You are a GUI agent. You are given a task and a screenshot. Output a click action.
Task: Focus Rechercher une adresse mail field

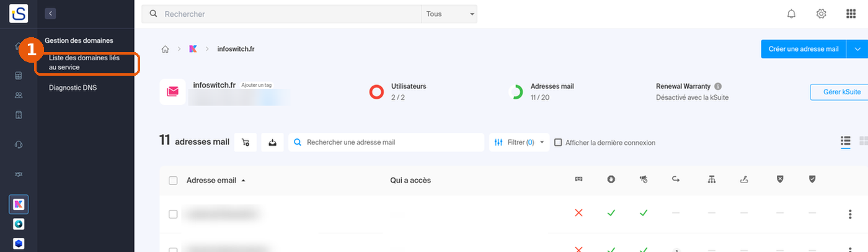[387, 142]
